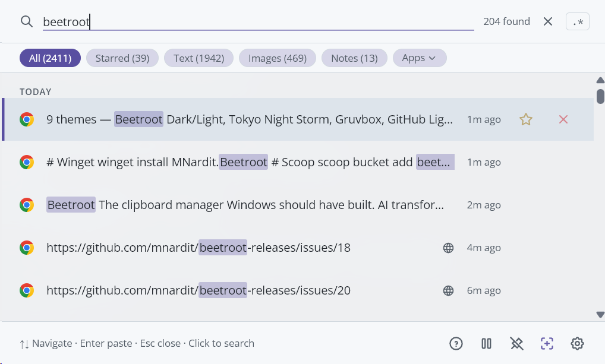Pause clipboard capture with pause icon
Viewport: 605px width, 364px height.
point(486,343)
